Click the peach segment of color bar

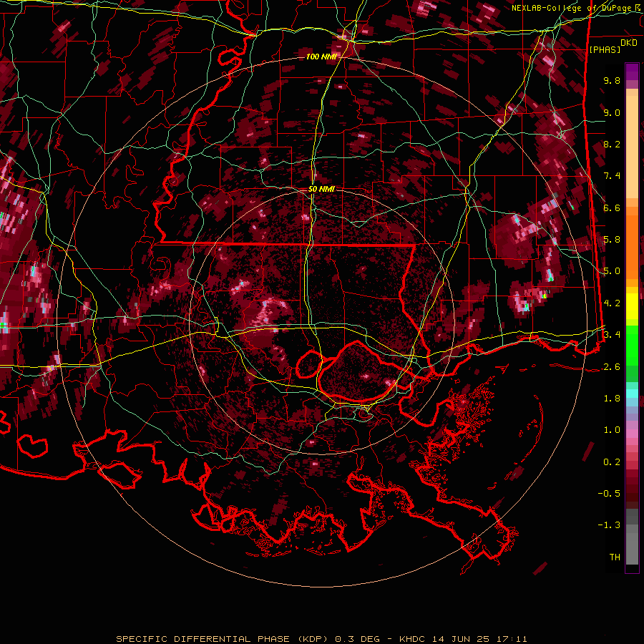(632, 144)
